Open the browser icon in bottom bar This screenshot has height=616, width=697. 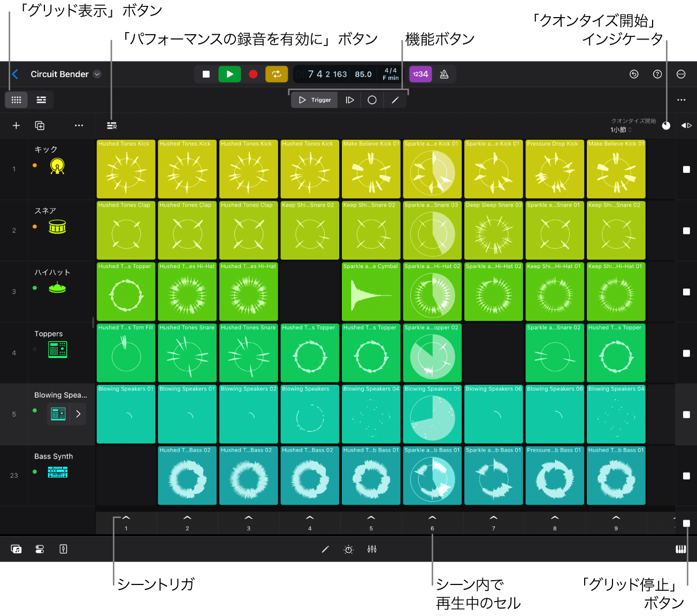tap(16, 549)
